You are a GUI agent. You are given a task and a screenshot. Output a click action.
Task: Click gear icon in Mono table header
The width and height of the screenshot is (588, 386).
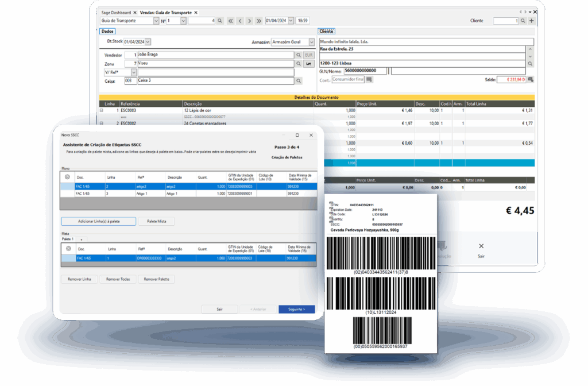[x=68, y=177]
